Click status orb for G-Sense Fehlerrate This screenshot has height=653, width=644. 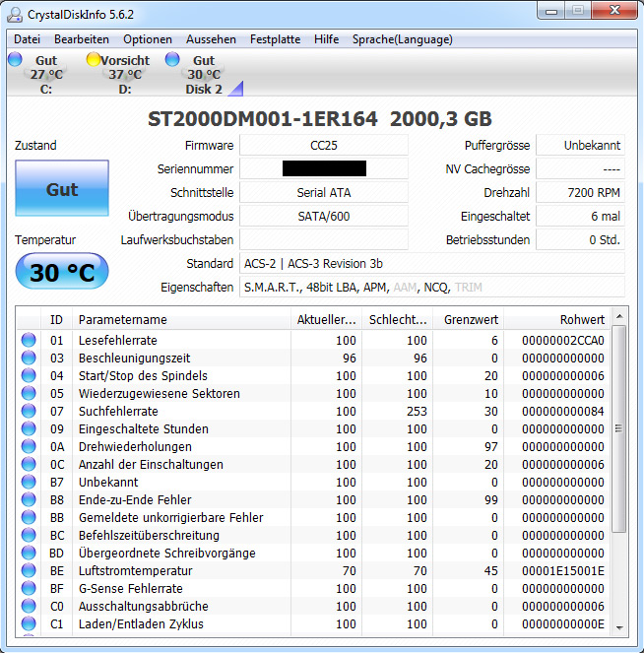coord(29,588)
